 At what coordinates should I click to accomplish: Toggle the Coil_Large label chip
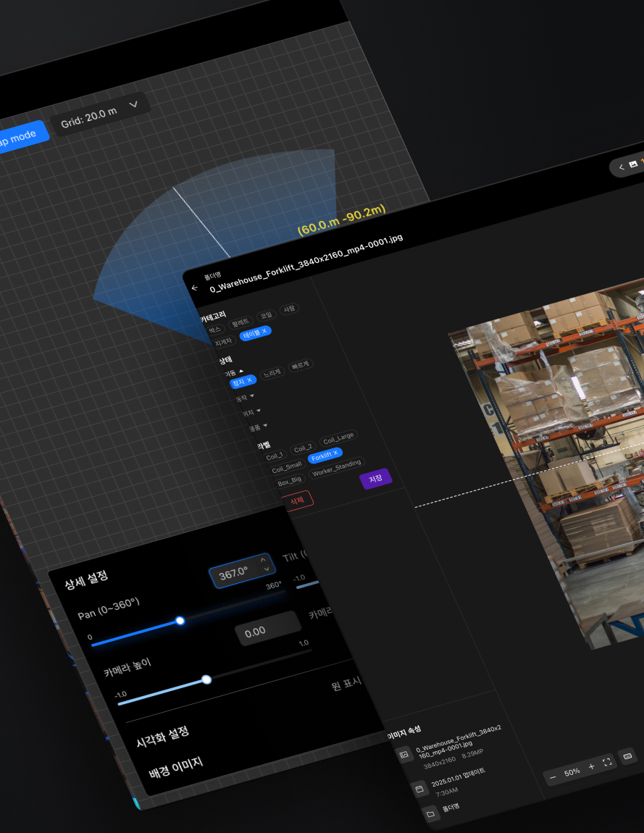pyautogui.click(x=338, y=438)
